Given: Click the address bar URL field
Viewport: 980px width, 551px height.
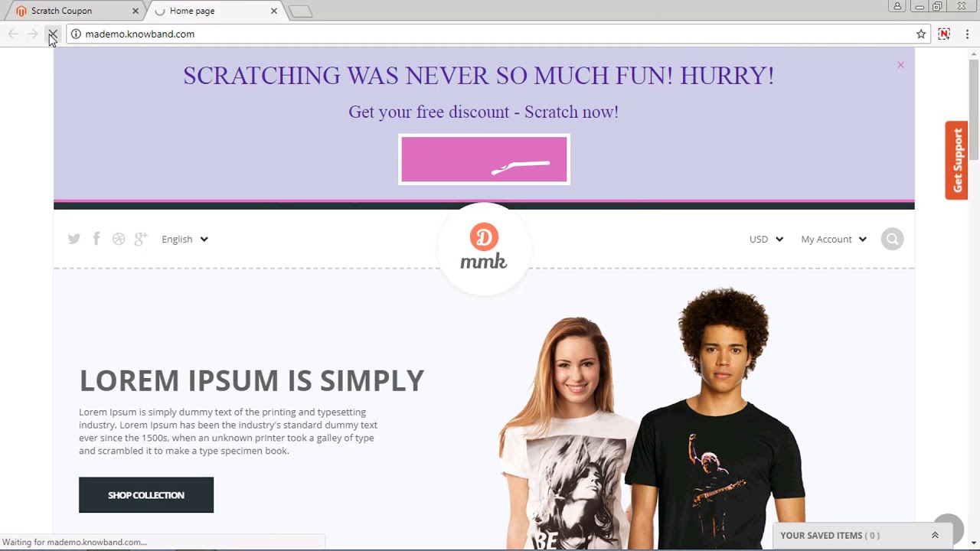Looking at the screenshot, I should (x=490, y=34).
